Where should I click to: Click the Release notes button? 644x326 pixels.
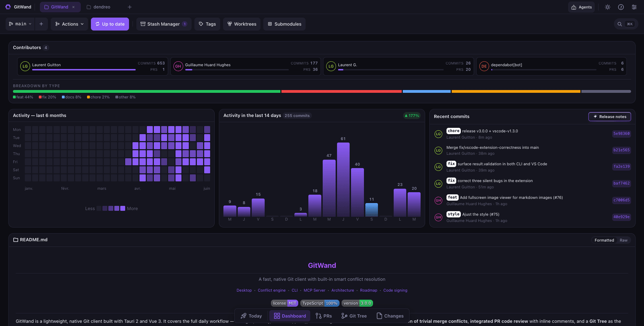click(x=609, y=116)
